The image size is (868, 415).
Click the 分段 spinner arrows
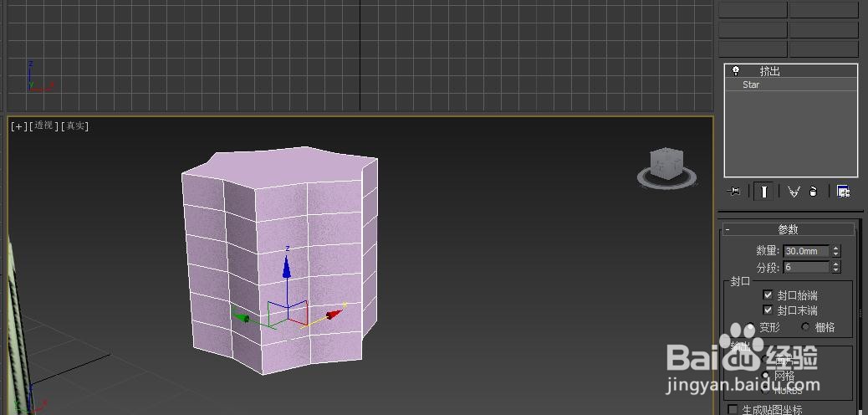(836, 267)
